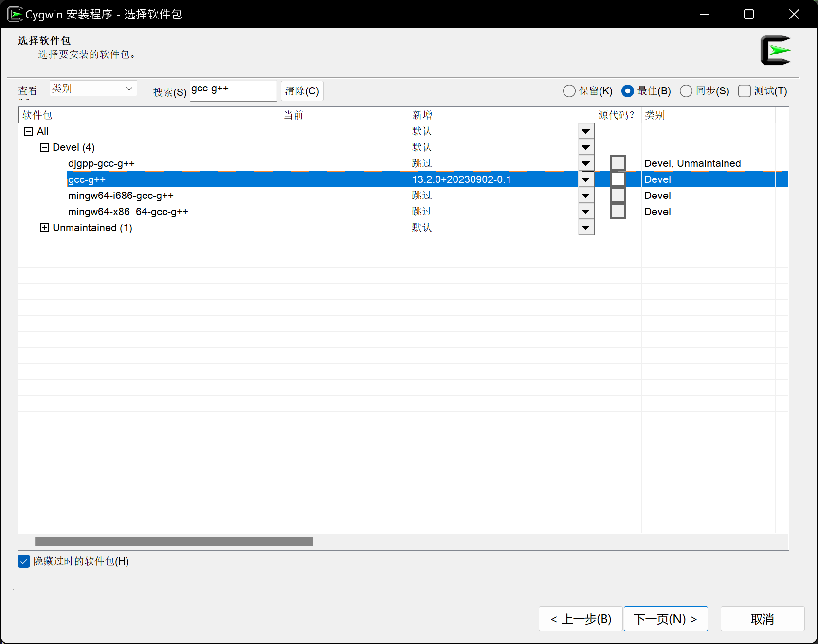Screen dimensions: 818x644
Task: Click the 源代码? column header
Action: [618, 115]
